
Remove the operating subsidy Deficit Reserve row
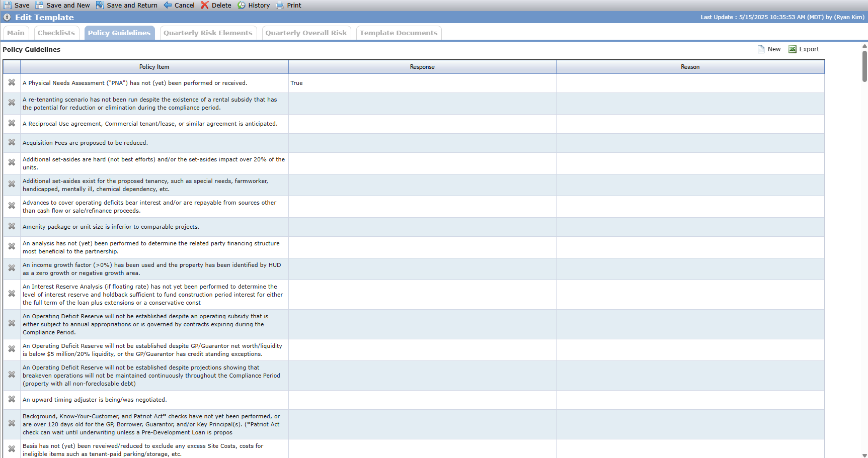(12, 323)
